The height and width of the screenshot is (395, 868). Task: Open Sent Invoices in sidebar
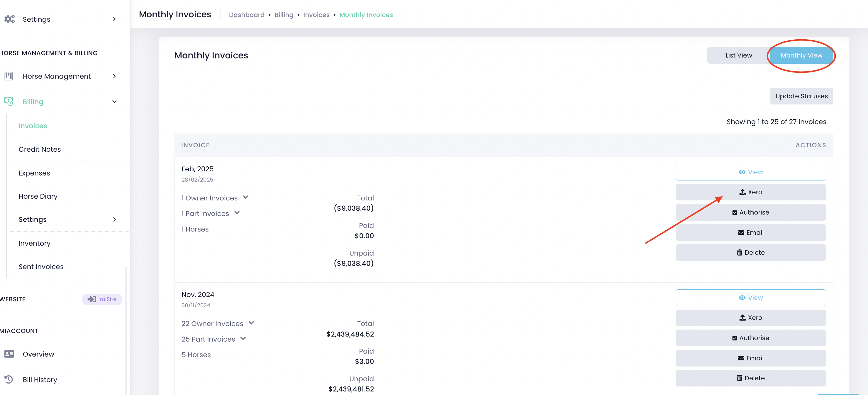[x=41, y=266]
